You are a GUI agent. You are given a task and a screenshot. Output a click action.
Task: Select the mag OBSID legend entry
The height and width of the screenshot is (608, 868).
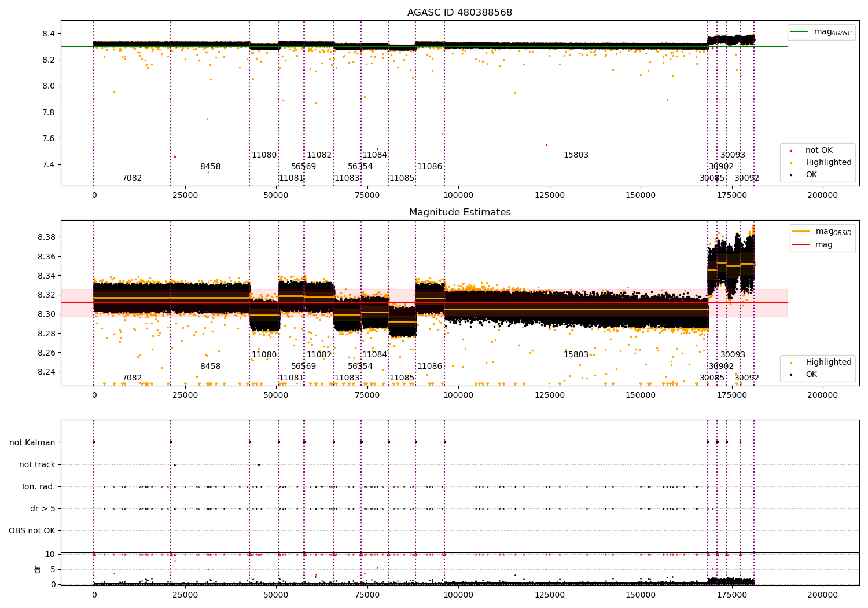pos(833,232)
